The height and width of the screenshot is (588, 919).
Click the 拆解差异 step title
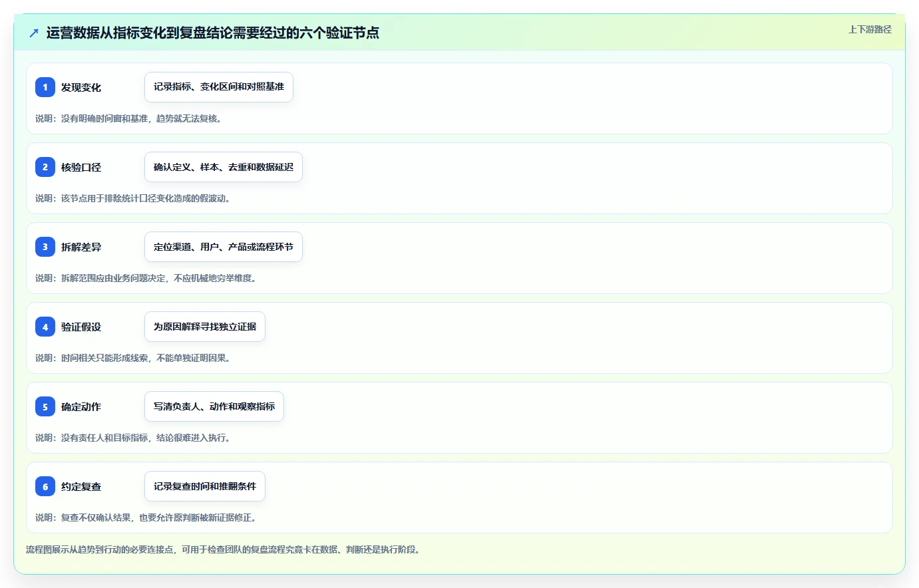[81, 247]
